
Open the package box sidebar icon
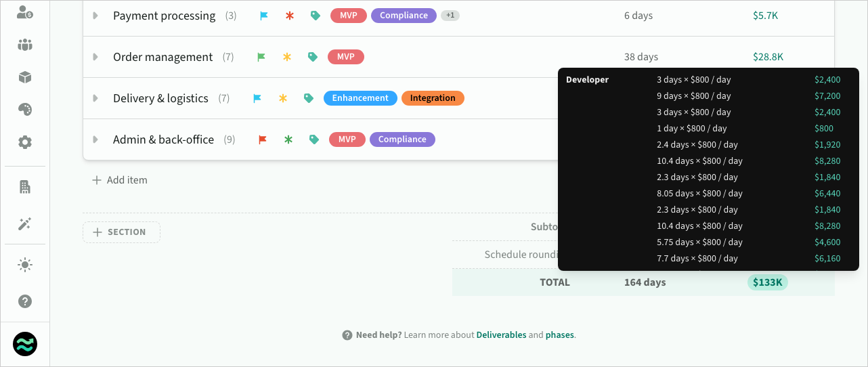coord(25,77)
